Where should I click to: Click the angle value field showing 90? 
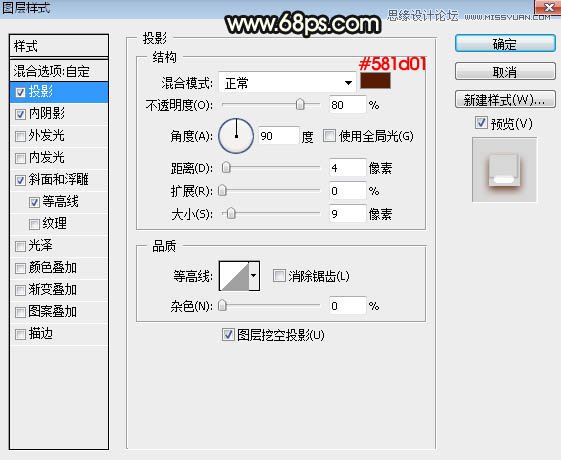tap(278, 136)
